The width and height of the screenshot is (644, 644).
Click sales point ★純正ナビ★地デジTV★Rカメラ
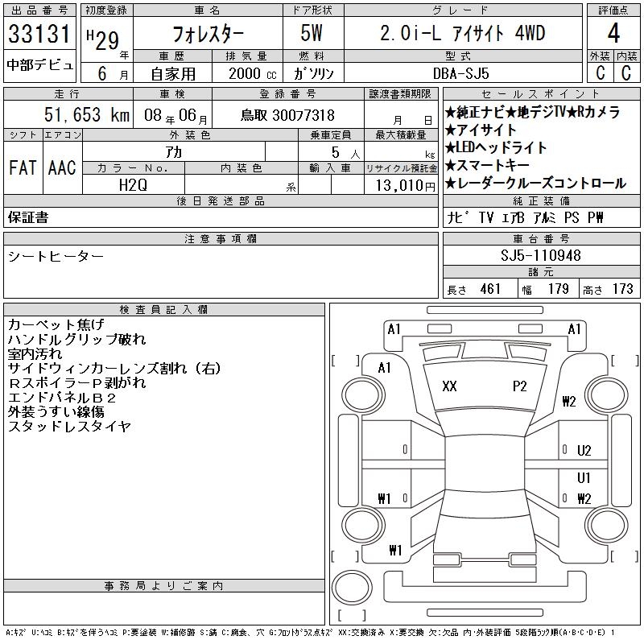[x=532, y=112]
